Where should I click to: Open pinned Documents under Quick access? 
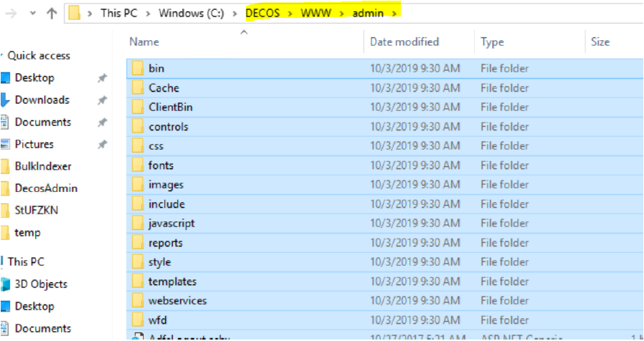[x=43, y=122]
